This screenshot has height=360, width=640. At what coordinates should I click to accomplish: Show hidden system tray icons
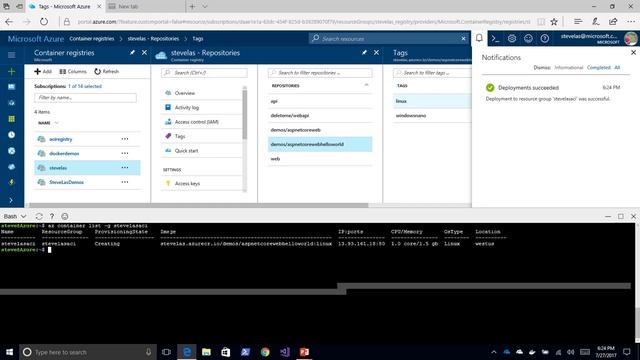tap(493, 352)
